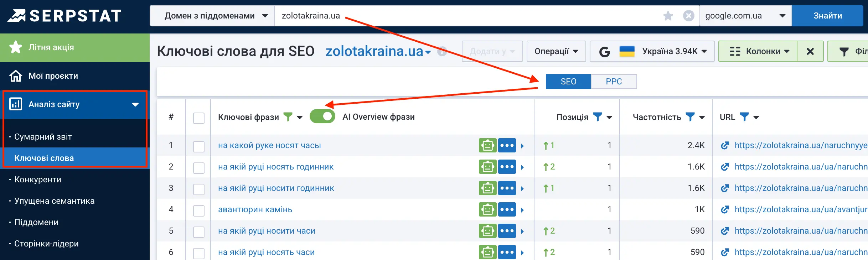
Task: Switch to the SEO tab
Action: pyautogui.click(x=568, y=82)
